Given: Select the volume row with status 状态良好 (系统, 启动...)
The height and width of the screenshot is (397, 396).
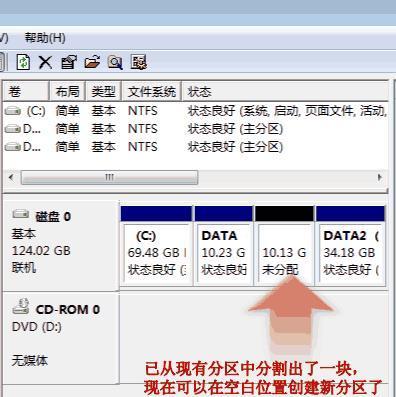Looking at the screenshot, I should (195, 111).
